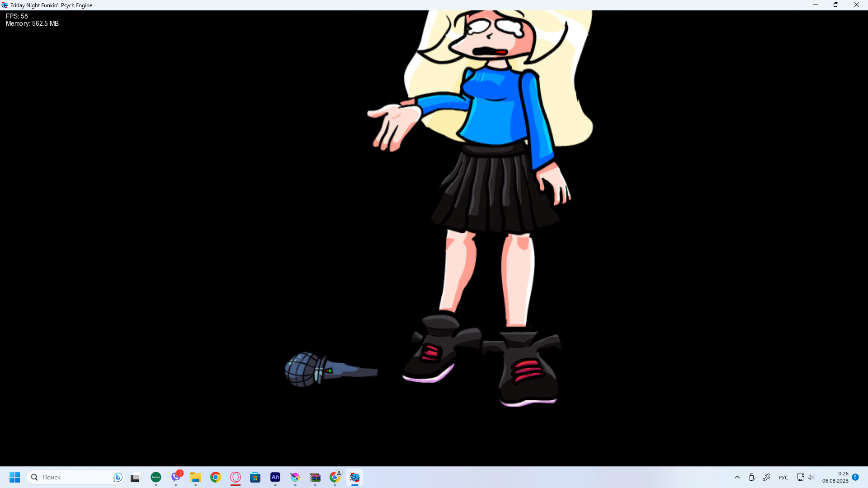Open the Parblo app on taskbar
Image resolution: width=868 pixels, height=488 pixels.
point(156,477)
